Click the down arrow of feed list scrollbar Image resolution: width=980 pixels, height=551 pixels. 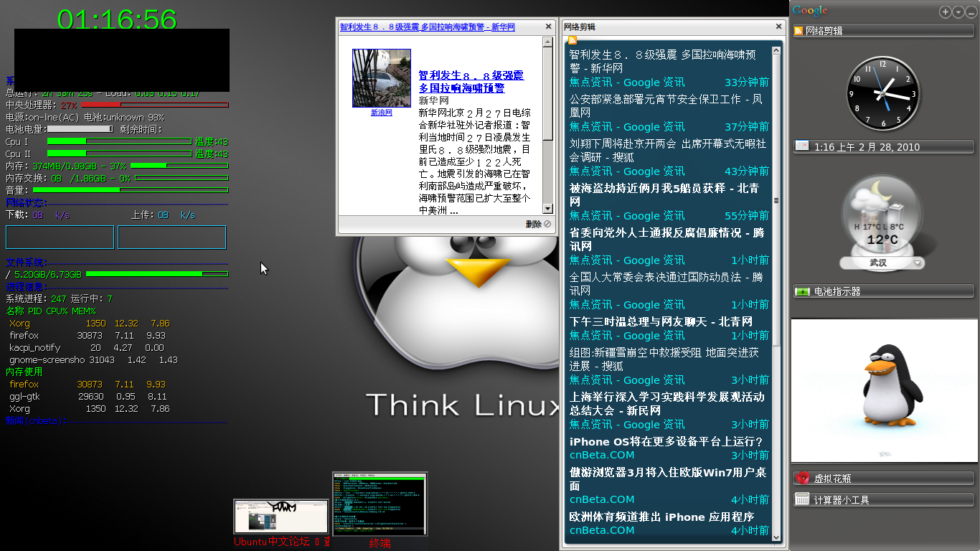click(776, 536)
